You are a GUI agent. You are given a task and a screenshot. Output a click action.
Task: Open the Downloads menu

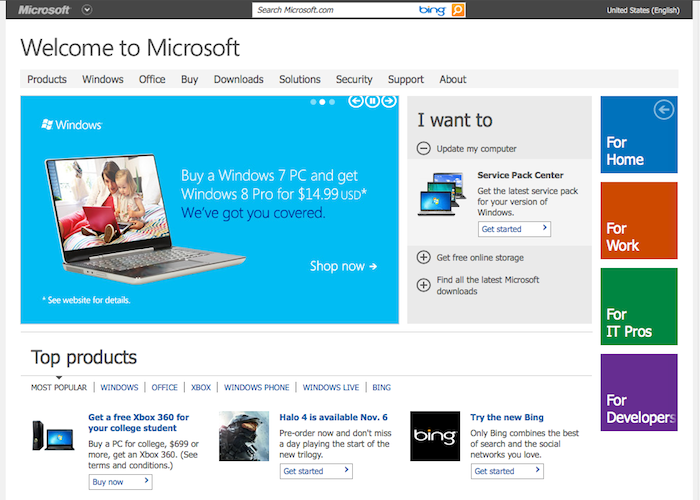click(238, 79)
